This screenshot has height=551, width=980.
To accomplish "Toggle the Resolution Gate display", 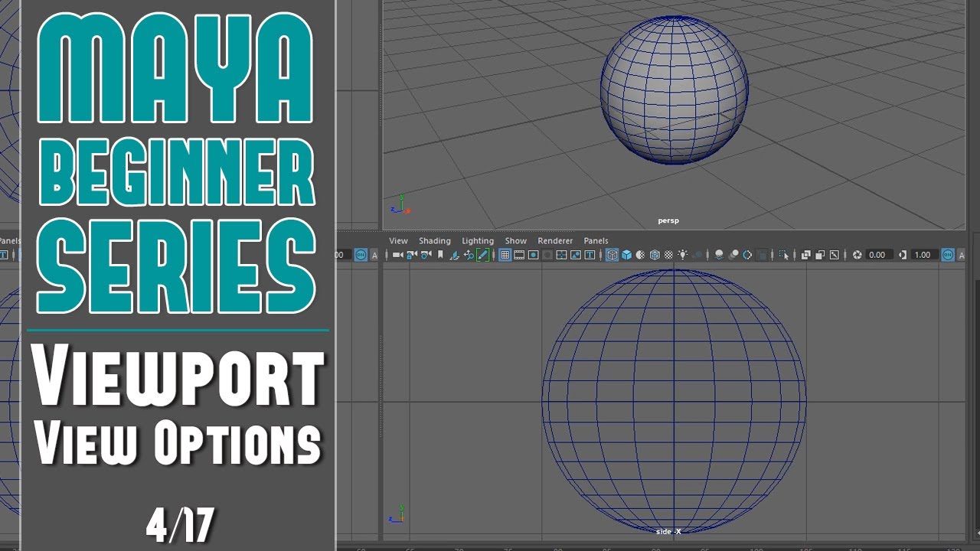I will pos(533,255).
